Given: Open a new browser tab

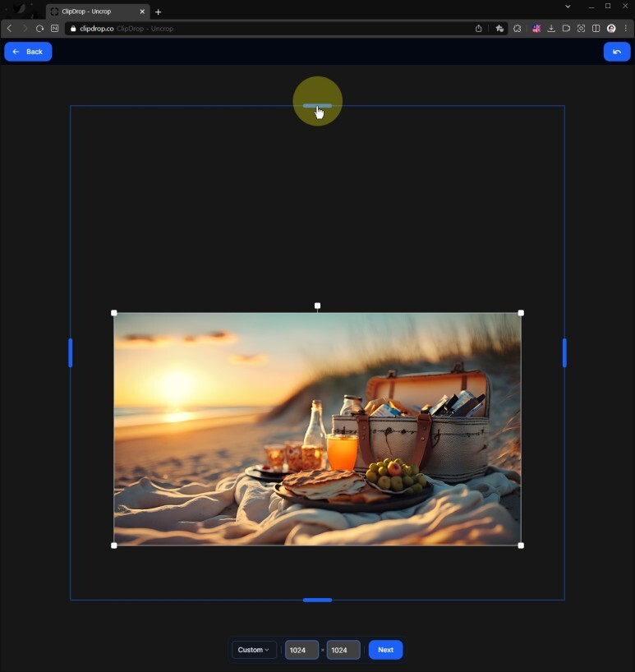Looking at the screenshot, I should click(x=158, y=12).
